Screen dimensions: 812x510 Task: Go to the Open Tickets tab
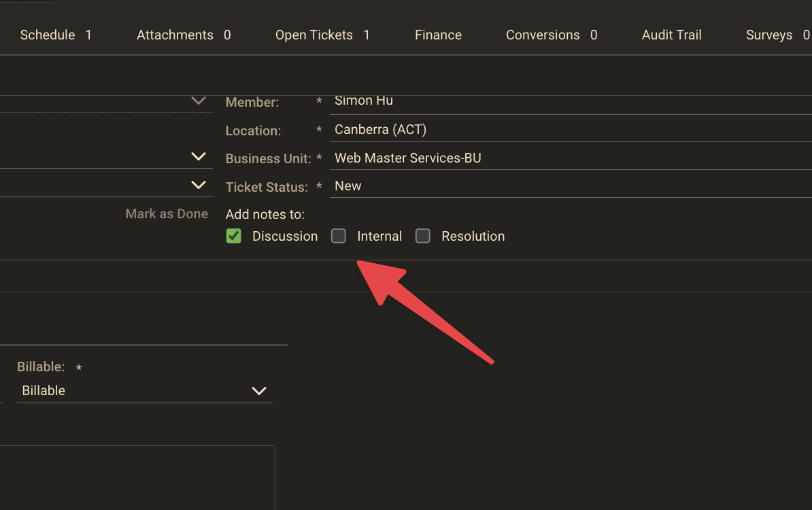click(x=322, y=35)
